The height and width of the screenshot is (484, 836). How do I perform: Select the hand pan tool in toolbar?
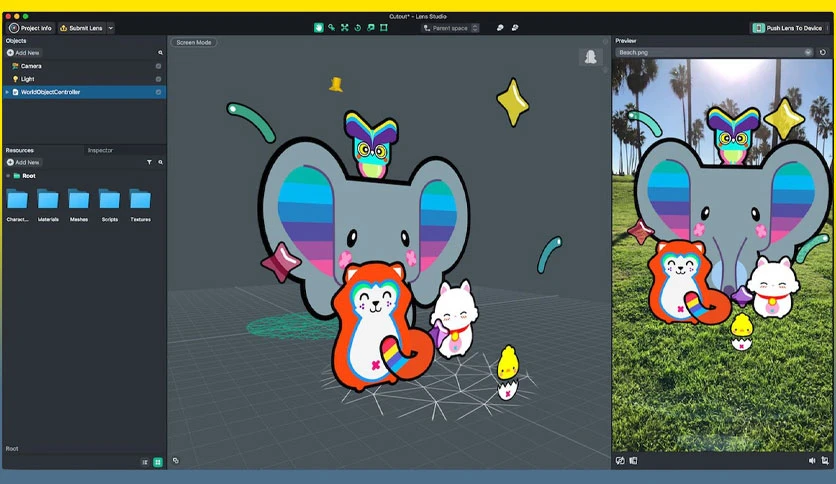(318, 28)
